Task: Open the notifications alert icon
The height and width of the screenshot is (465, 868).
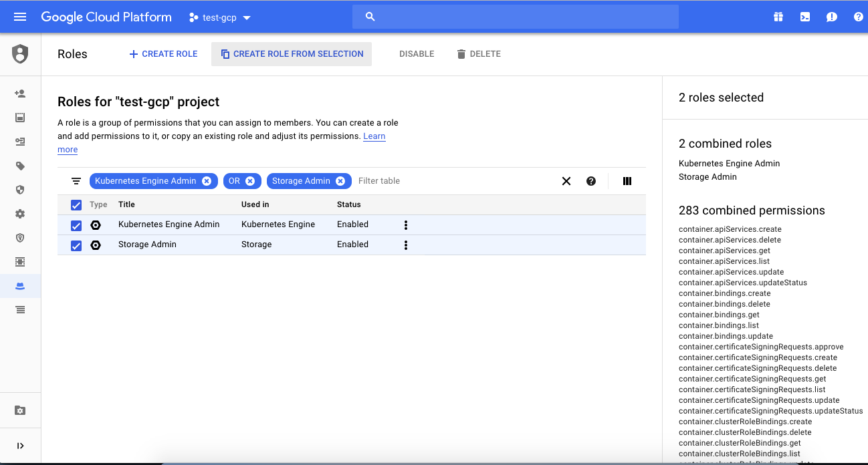Action: (832, 17)
